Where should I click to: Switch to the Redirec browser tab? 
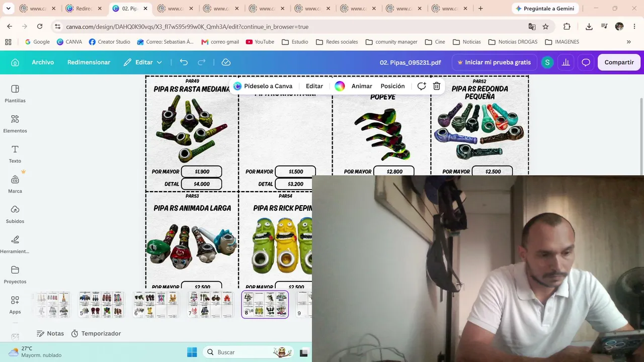[83, 9]
